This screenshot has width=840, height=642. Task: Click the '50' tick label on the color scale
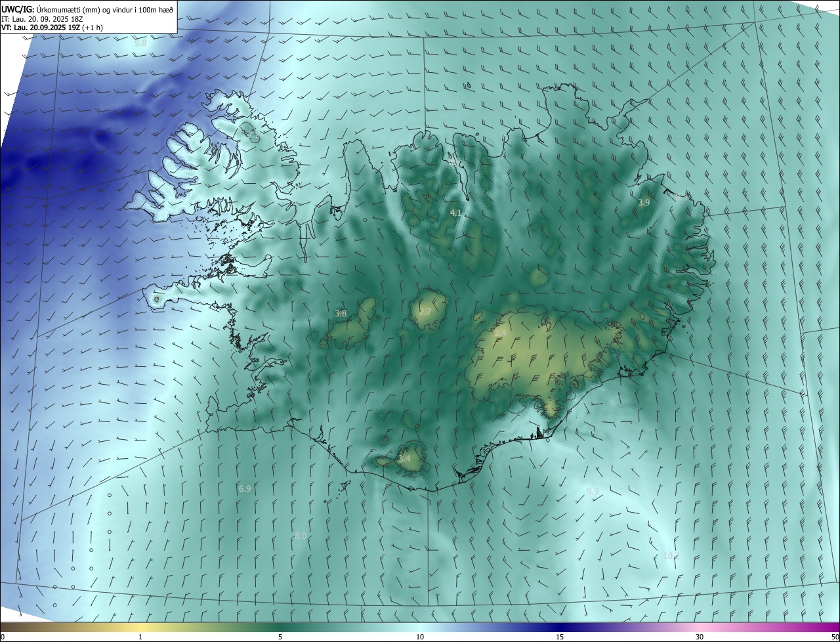click(x=835, y=637)
